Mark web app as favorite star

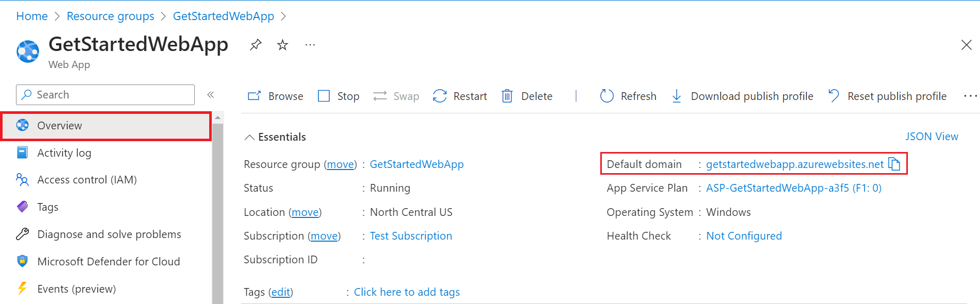point(282,45)
